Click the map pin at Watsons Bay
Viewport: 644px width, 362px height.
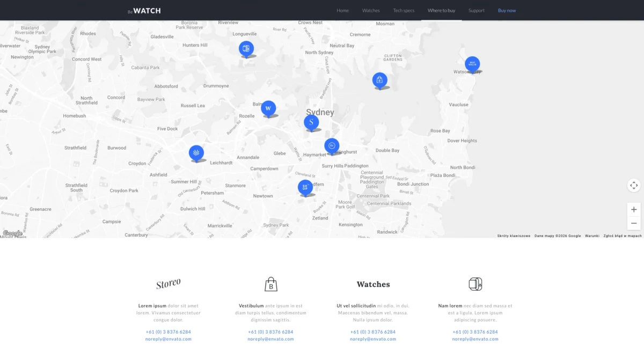(472, 64)
